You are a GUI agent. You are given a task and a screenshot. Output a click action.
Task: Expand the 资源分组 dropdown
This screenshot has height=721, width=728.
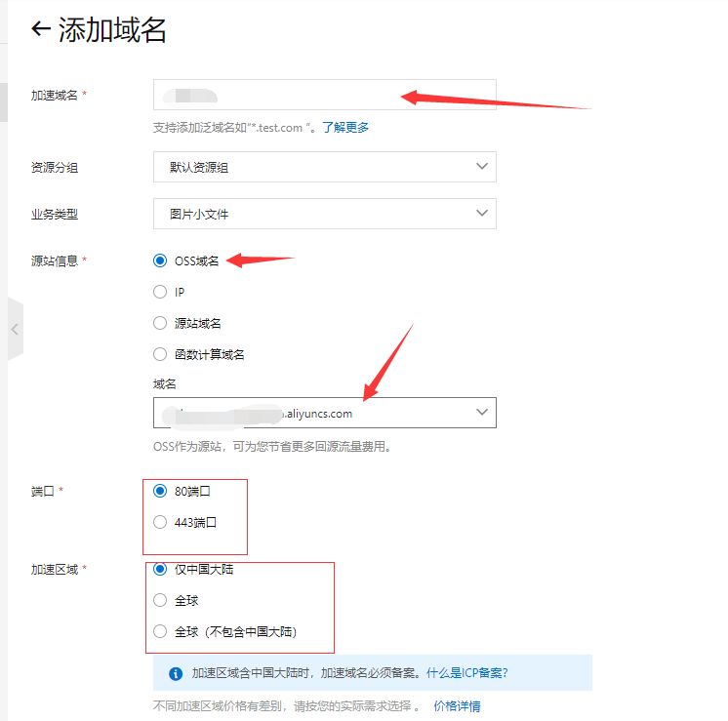[324, 167]
